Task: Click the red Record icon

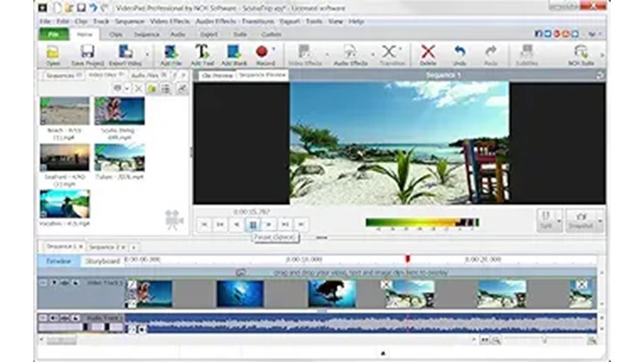Action: [262, 52]
